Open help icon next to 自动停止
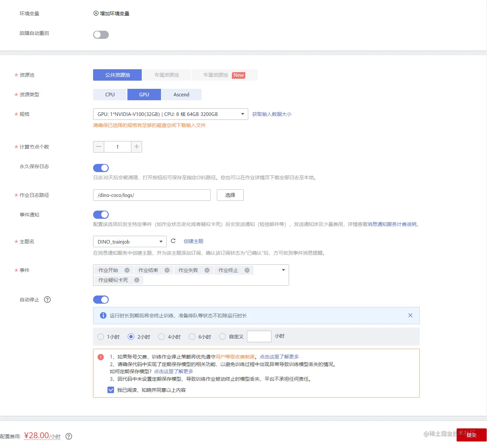The width and height of the screenshot is (487, 448). click(x=47, y=299)
